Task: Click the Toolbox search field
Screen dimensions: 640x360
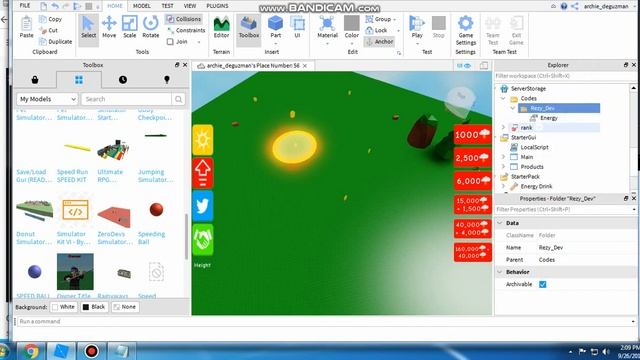Action: point(126,99)
